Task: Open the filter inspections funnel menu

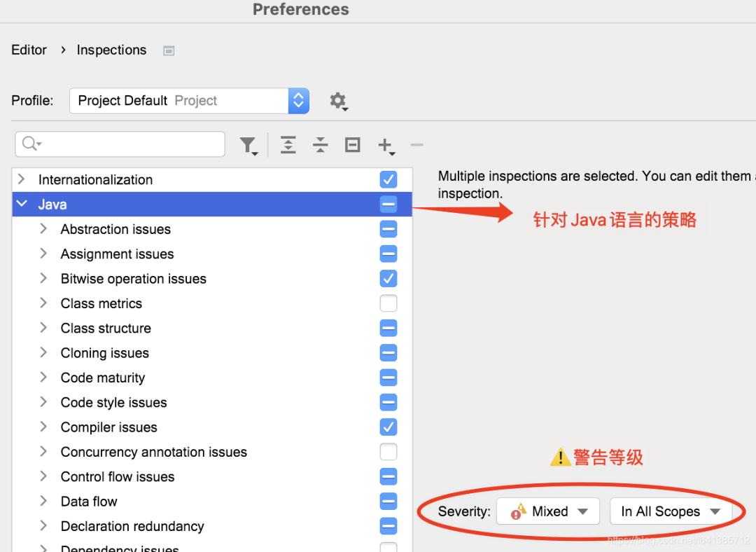Action: pos(248,146)
